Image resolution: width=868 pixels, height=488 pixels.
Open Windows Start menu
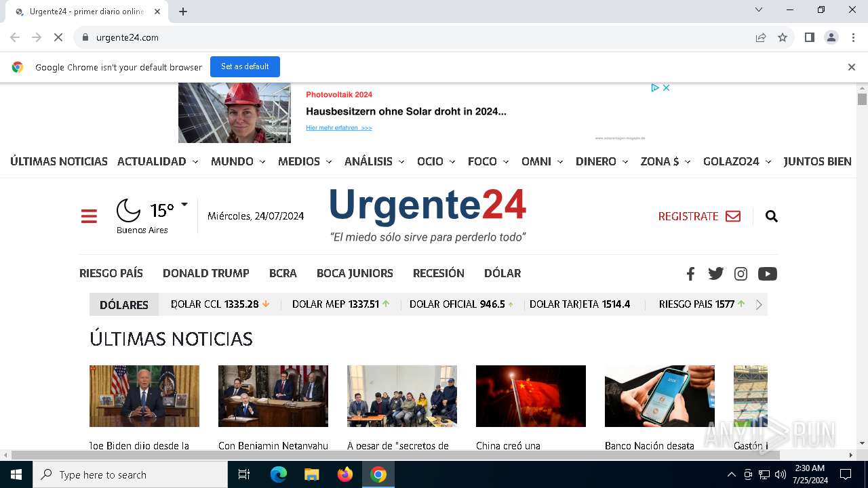click(x=16, y=474)
